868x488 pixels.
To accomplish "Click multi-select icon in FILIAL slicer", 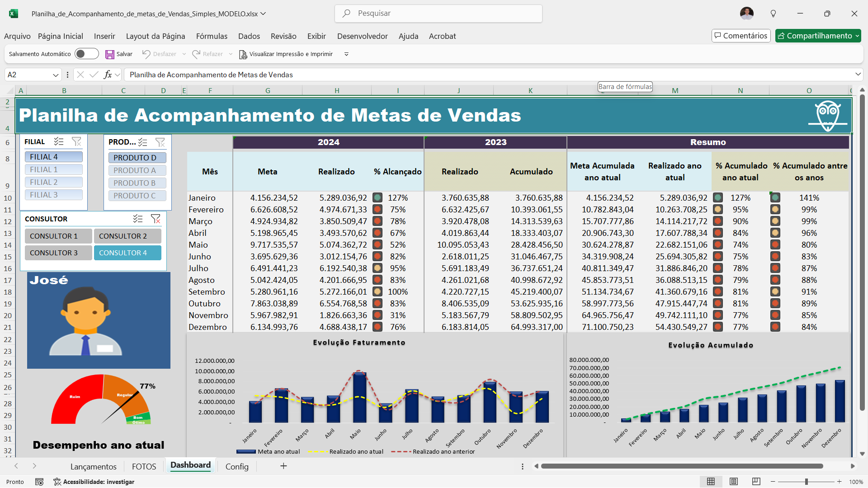I will tap(59, 142).
